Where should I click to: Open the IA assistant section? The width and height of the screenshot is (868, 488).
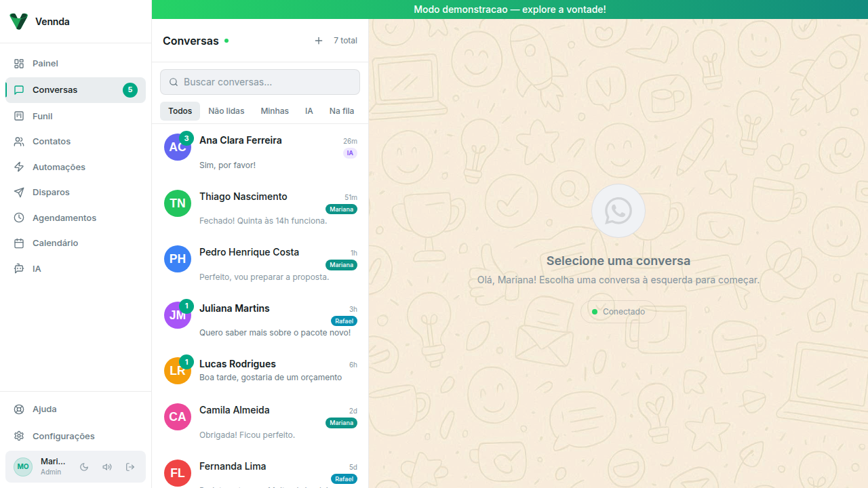coord(37,268)
